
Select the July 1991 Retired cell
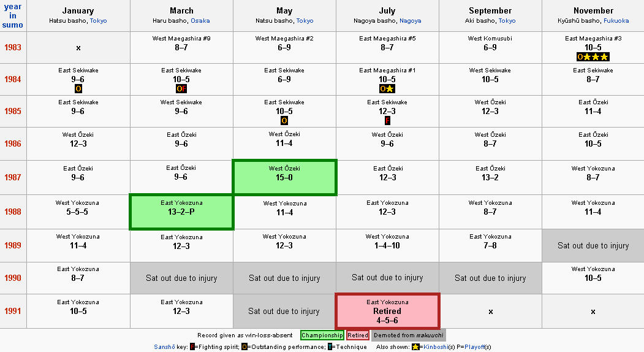click(387, 311)
